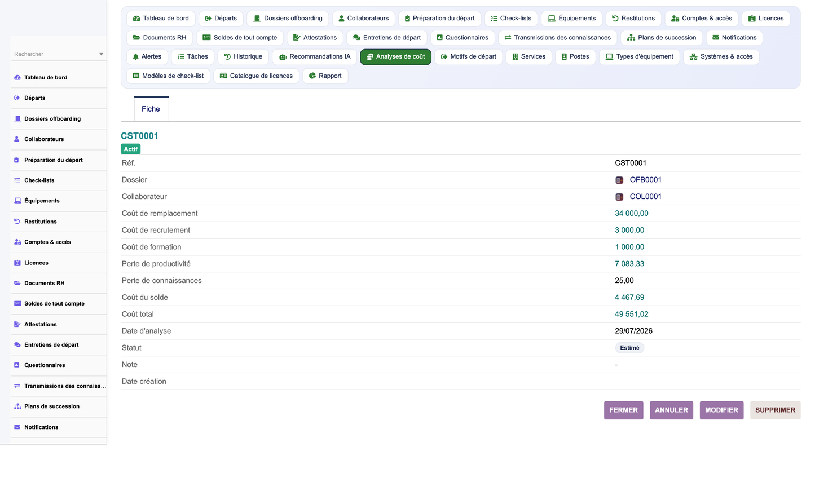Viewport: 815px width, 504px height.
Task: Open the OFB0001 dossier link
Action: point(645,180)
